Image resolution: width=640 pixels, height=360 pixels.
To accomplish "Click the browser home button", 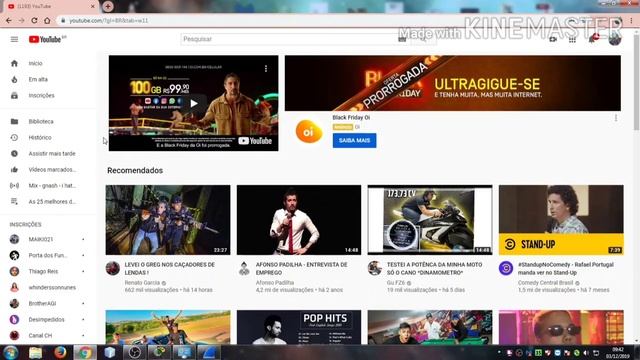I will click(x=47, y=20).
